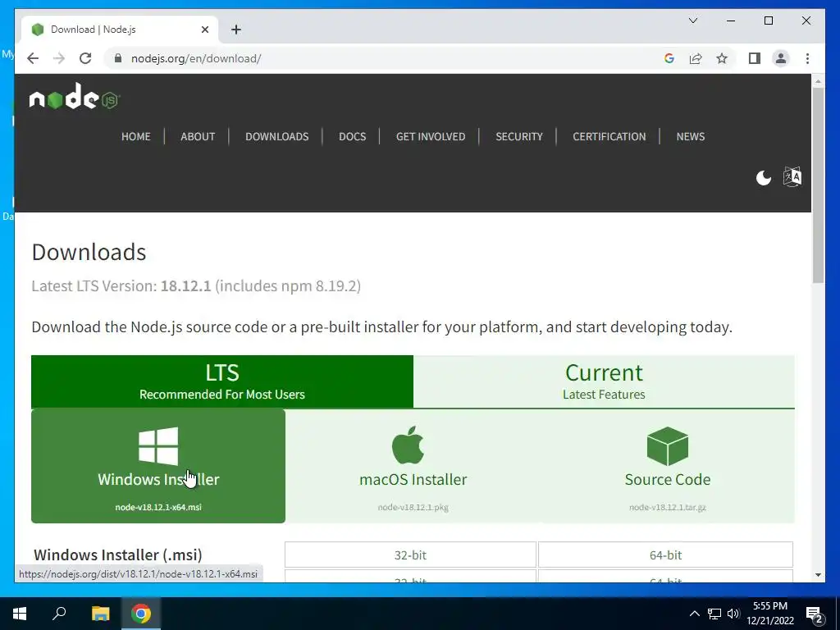Screen dimensions: 840x630
Task: Click 32-bit Windows Installer (.msi) link
Action: [410, 555]
